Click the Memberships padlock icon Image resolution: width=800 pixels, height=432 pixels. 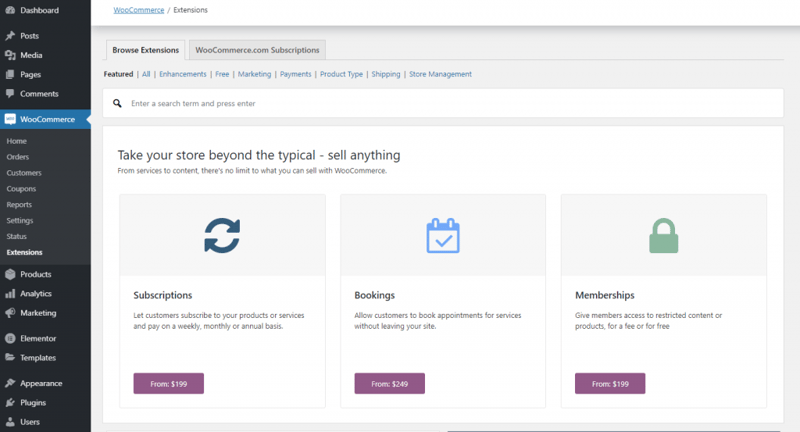663,236
